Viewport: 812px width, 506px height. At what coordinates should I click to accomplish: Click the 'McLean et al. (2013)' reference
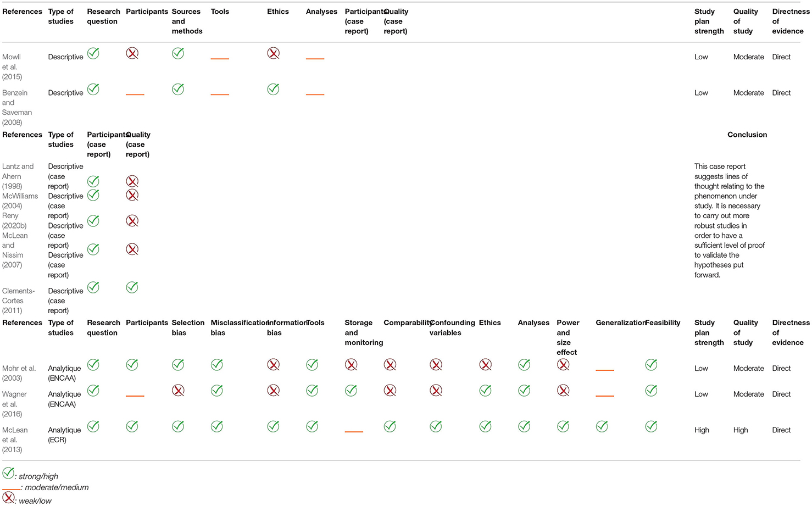coord(15,440)
